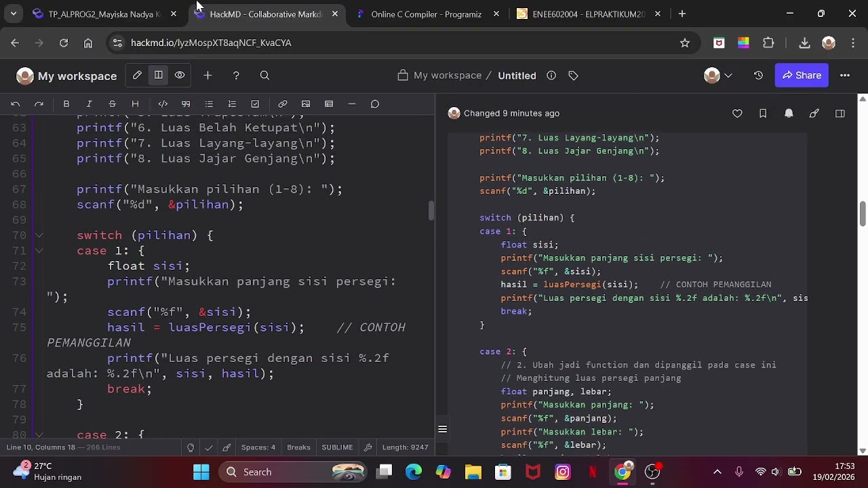This screenshot has height=488, width=868.
Task: Open note info next to Untitled
Action: (551, 75)
